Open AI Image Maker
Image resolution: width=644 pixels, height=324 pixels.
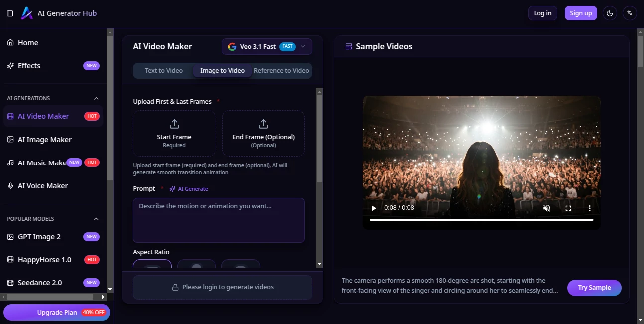pos(53,140)
